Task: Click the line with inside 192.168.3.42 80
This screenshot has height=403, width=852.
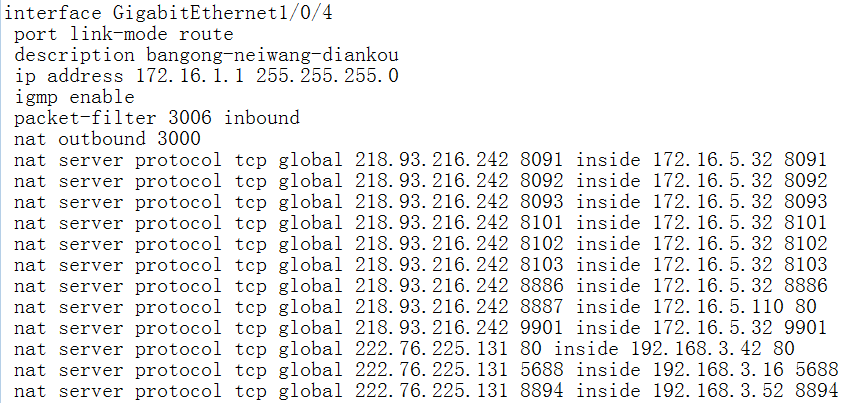Action: [x=404, y=349]
